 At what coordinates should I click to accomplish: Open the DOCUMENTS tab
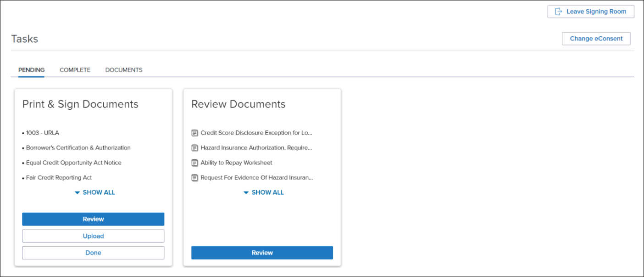click(123, 70)
